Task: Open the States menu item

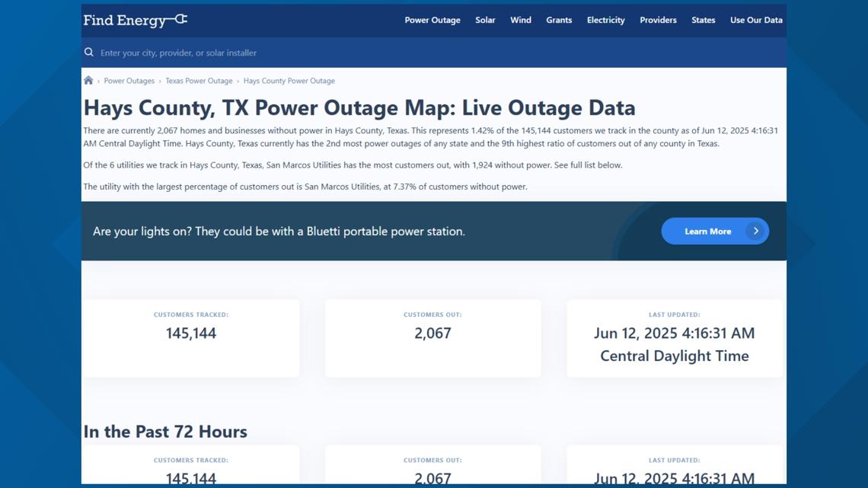Action: pyautogui.click(x=703, y=20)
